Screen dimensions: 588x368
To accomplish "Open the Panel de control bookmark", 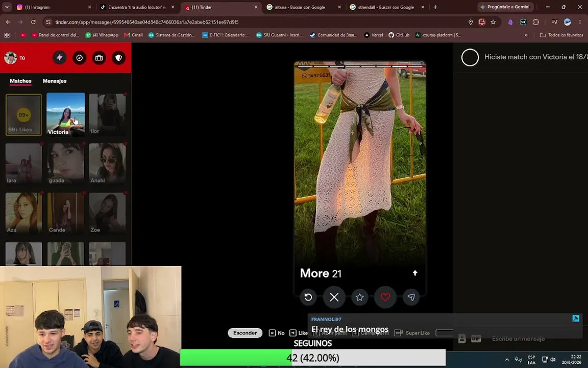I will tap(55, 35).
